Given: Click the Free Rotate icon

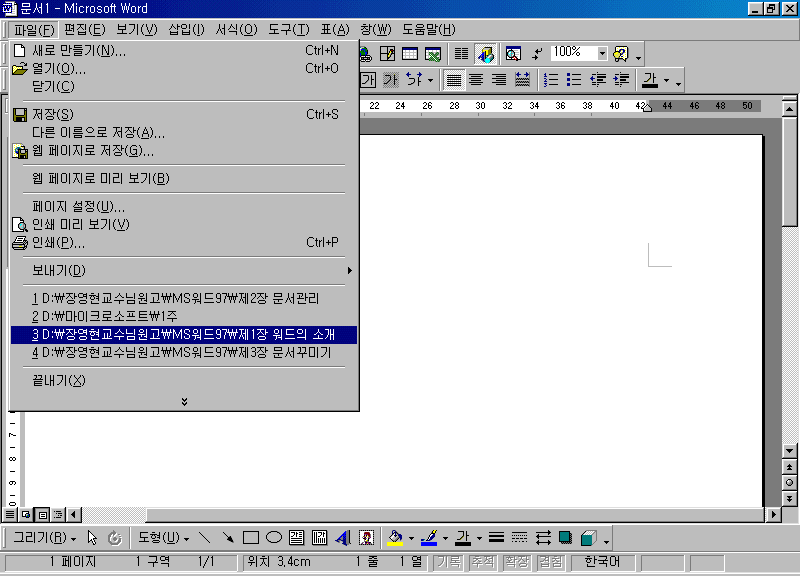Looking at the screenshot, I should [x=115, y=538].
